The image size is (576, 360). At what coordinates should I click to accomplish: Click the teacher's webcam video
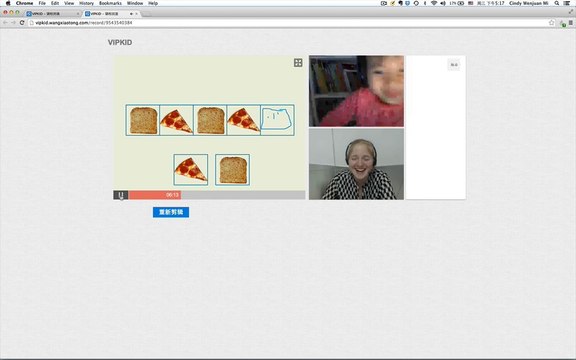[356, 164]
